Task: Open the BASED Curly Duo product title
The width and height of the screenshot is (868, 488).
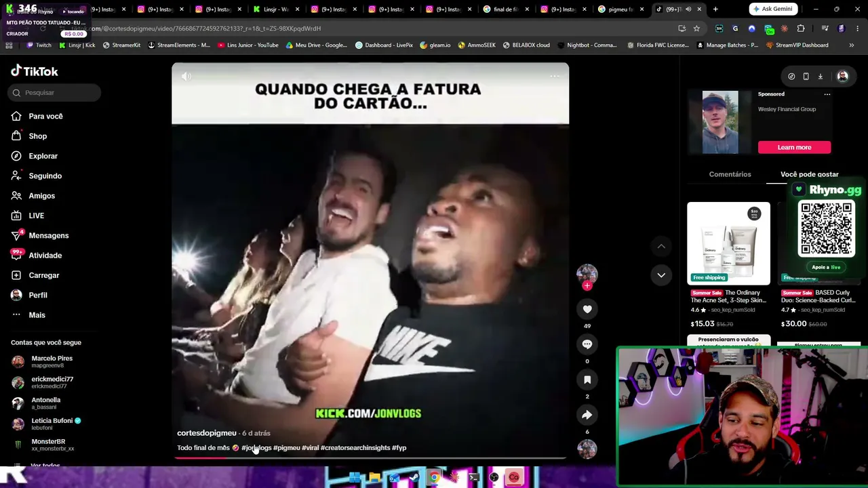Action: pyautogui.click(x=818, y=296)
